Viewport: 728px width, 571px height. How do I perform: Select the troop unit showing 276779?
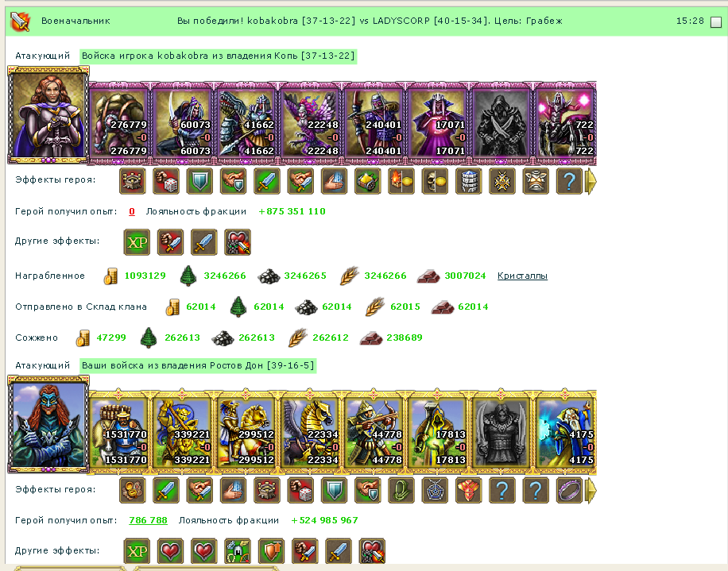(120, 123)
